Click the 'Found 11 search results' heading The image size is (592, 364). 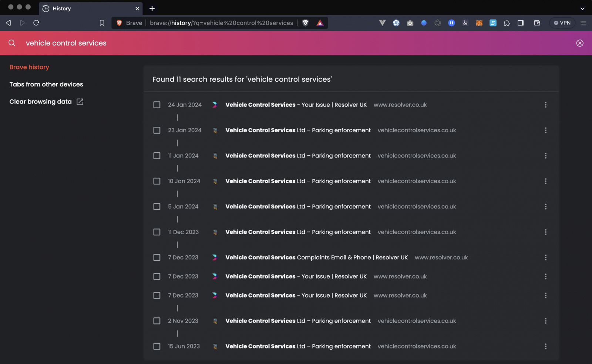pyautogui.click(x=242, y=79)
